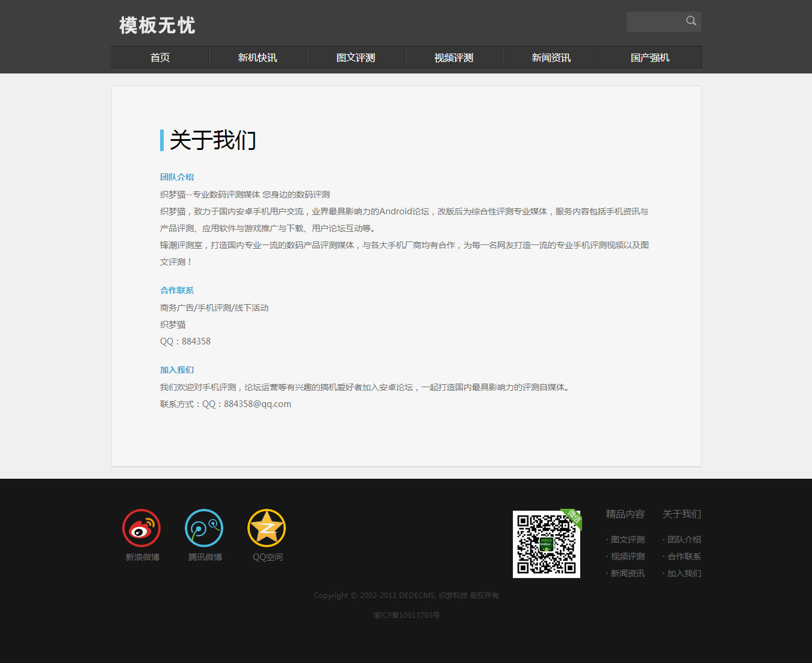The width and height of the screenshot is (812, 663).
Task: Click the footer 图文评测 link
Action: [x=627, y=540]
